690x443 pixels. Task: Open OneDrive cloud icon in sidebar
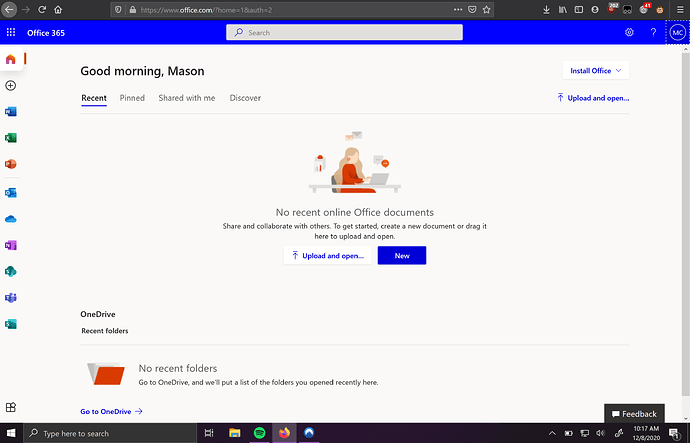(11, 219)
